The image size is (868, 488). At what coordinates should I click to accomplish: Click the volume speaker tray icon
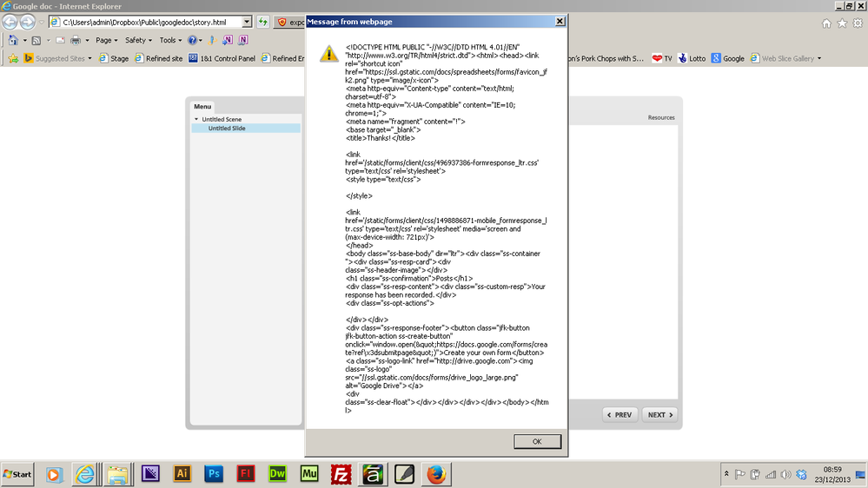tap(785, 474)
